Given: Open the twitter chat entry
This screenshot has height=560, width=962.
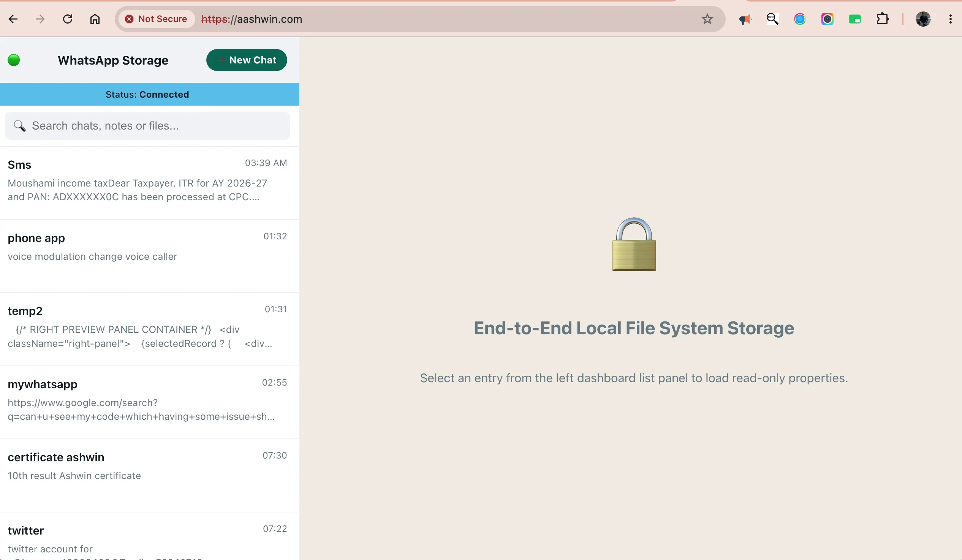Looking at the screenshot, I should [x=150, y=536].
